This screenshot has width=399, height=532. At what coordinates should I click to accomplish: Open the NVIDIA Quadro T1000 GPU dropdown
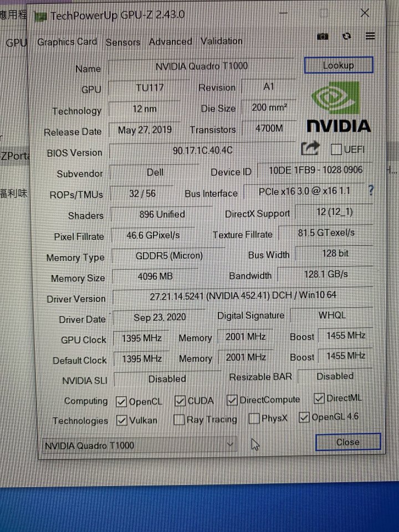(x=140, y=445)
